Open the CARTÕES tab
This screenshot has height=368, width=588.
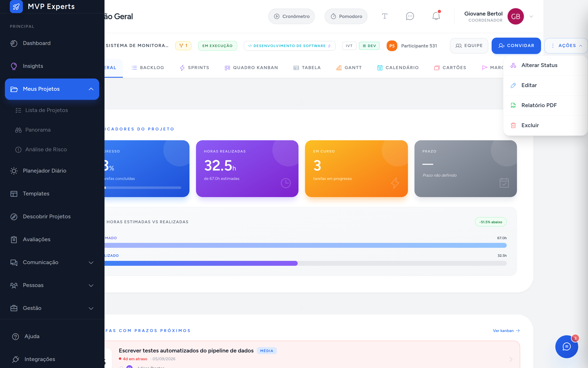(450, 68)
